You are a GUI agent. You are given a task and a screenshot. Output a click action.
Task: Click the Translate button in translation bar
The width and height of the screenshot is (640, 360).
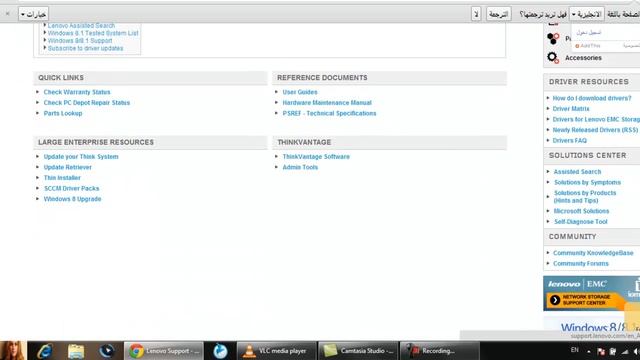[498, 14]
